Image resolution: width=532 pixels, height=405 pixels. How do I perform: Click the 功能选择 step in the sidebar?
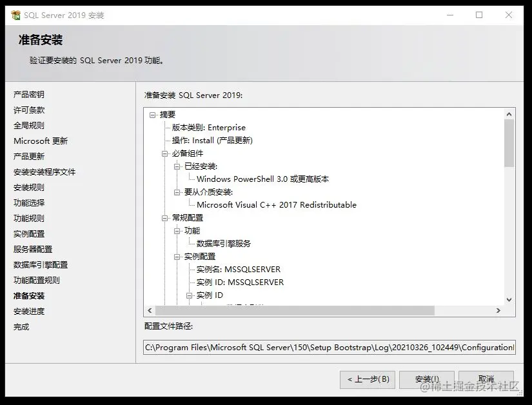point(29,203)
